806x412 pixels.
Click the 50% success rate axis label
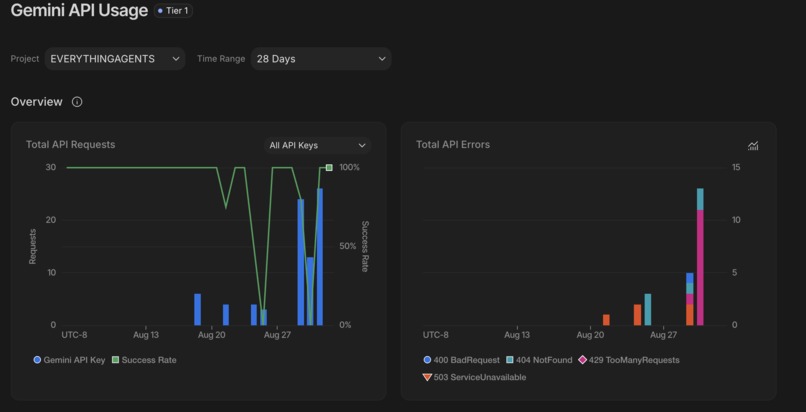[x=347, y=246]
